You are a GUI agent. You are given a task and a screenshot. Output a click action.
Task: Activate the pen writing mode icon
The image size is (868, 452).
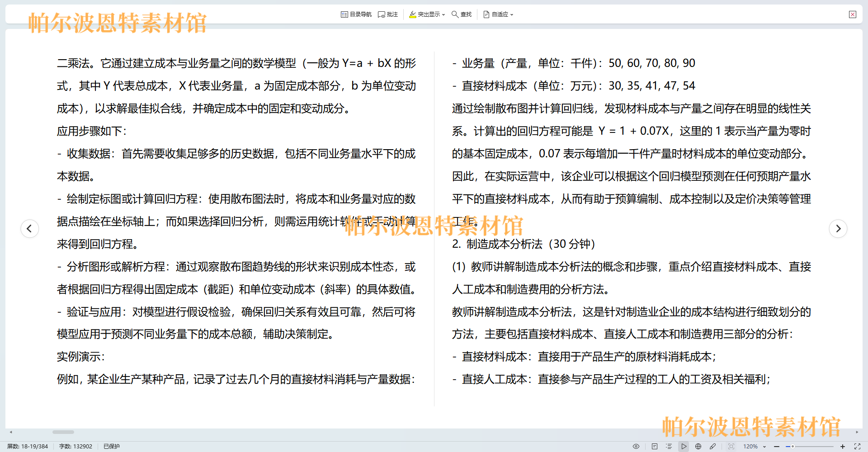point(712,446)
